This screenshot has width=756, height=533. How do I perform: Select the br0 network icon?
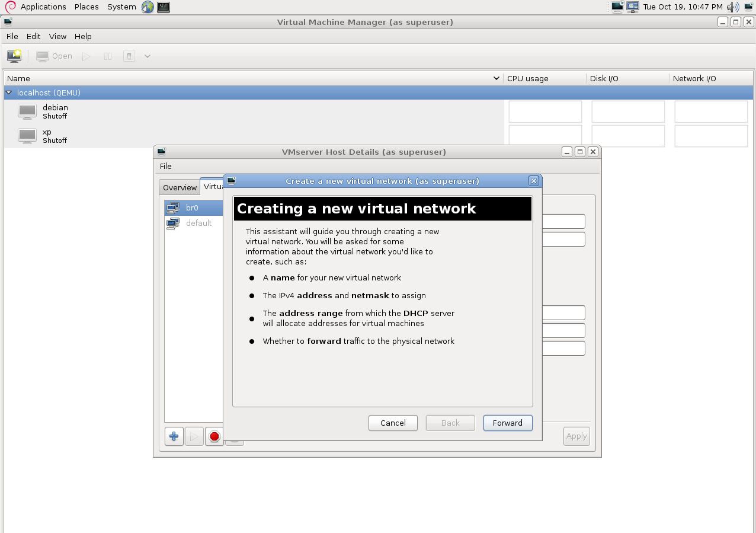[173, 208]
